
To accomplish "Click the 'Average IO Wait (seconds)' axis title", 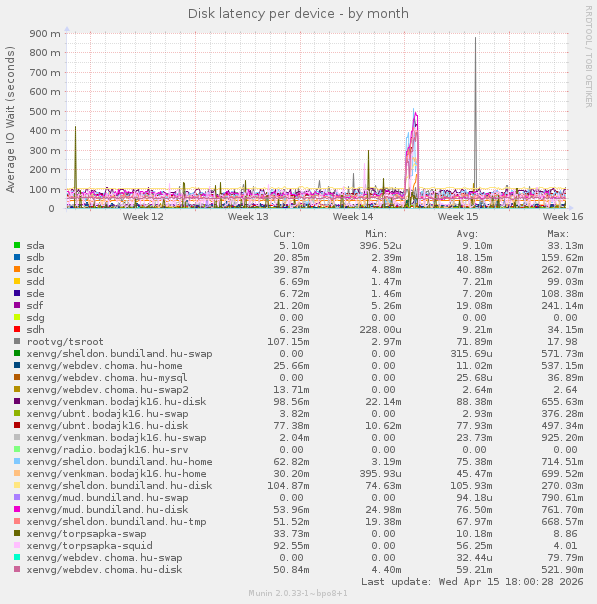I will [10, 119].
